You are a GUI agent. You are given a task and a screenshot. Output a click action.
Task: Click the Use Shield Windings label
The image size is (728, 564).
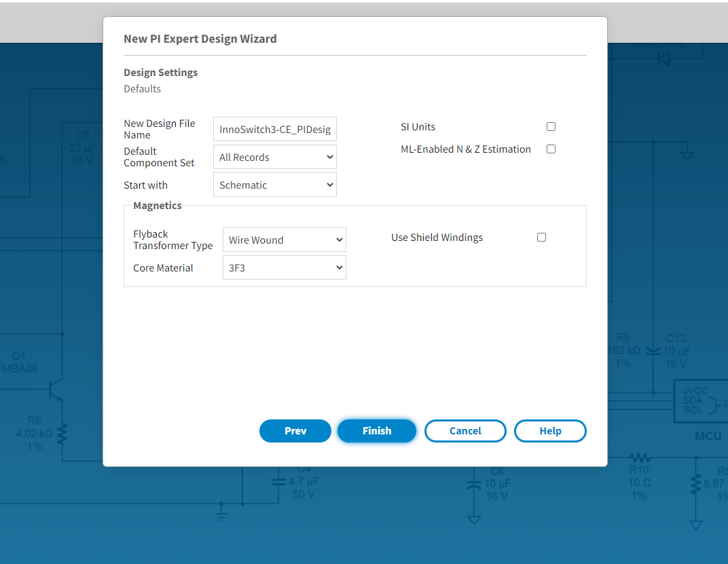click(x=437, y=237)
